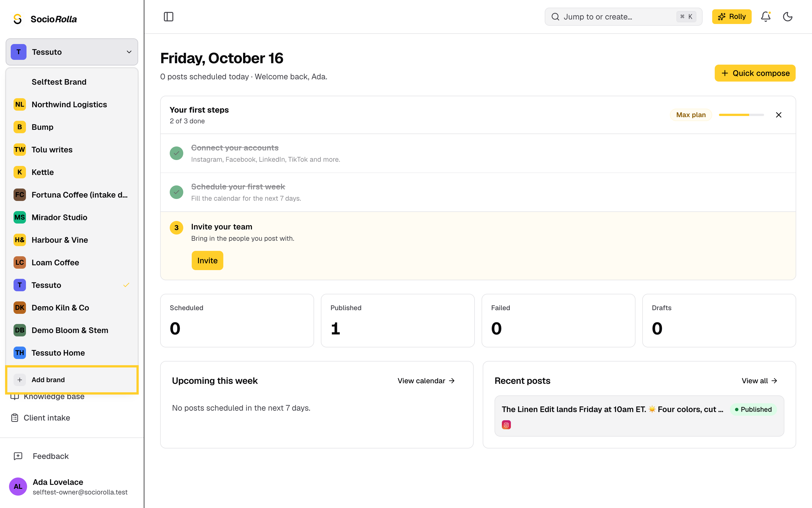812x508 pixels.
Task: Click the Quick compose button
Action: pyautogui.click(x=755, y=73)
